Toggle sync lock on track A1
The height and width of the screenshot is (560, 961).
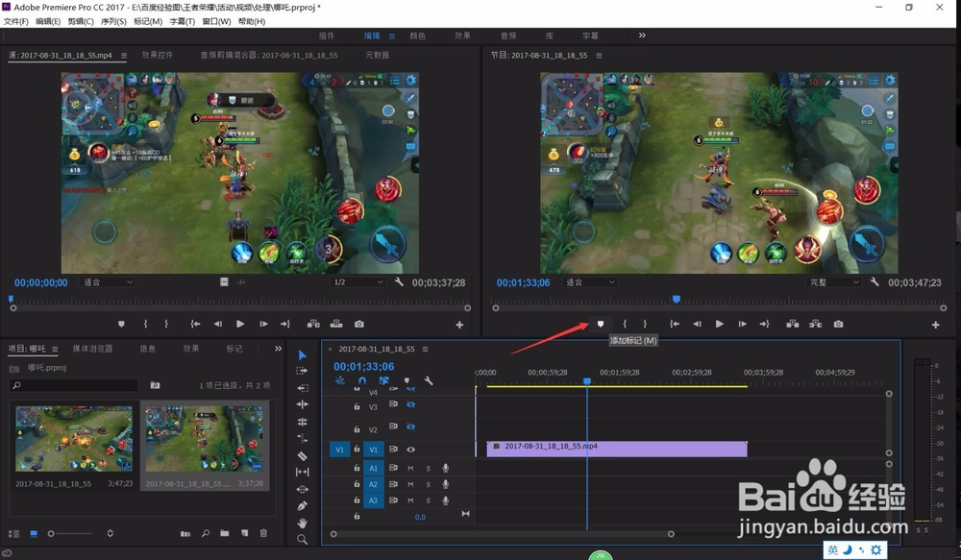pos(393,468)
